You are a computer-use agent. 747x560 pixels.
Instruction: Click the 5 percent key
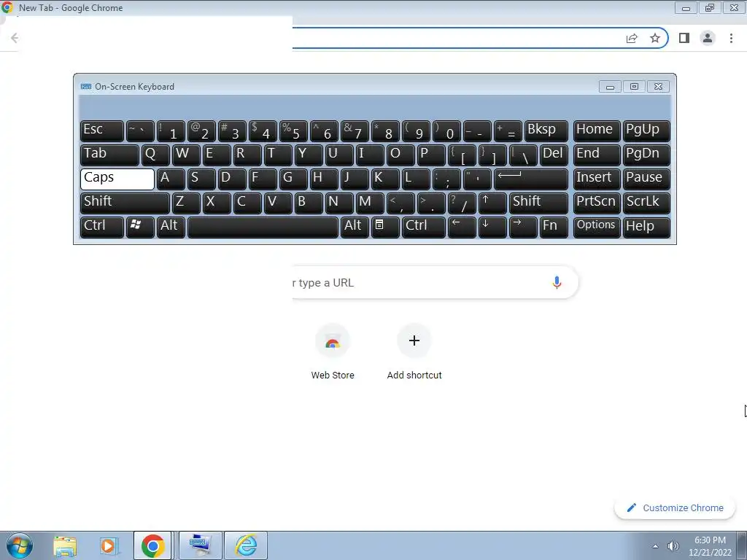293,131
